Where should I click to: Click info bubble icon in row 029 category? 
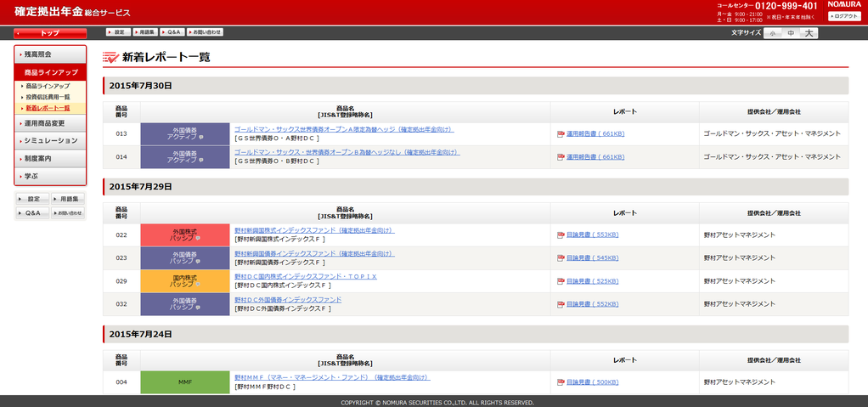coord(198,285)
